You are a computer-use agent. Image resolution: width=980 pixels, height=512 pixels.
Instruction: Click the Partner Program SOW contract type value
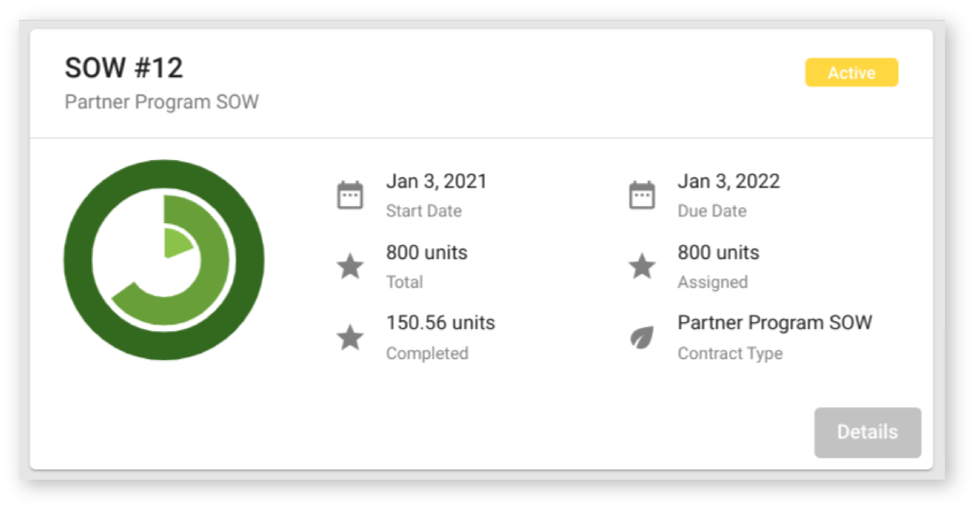tap(774, 323)
